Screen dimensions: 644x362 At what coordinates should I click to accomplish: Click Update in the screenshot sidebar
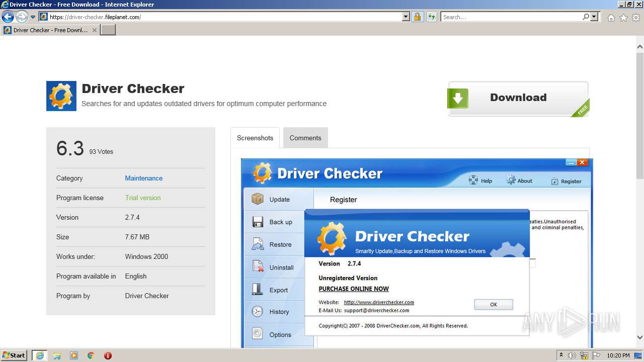(x=279, y=200)
